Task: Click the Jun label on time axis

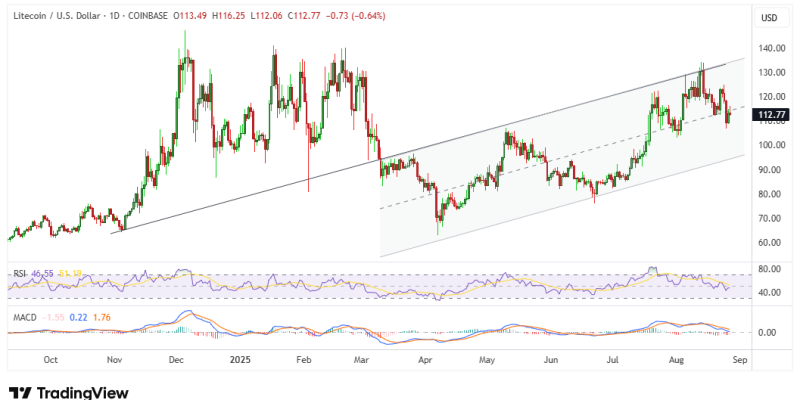Action: (x=551, y=360)
